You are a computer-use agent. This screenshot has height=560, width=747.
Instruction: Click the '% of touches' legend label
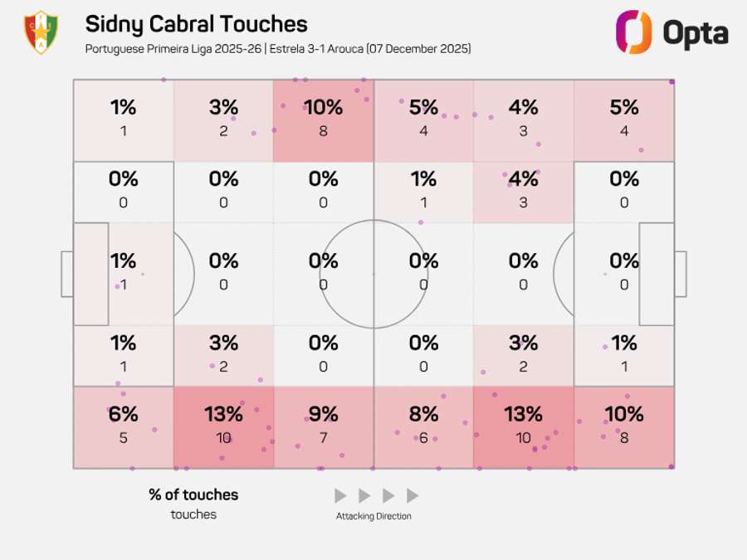(193, 494)
